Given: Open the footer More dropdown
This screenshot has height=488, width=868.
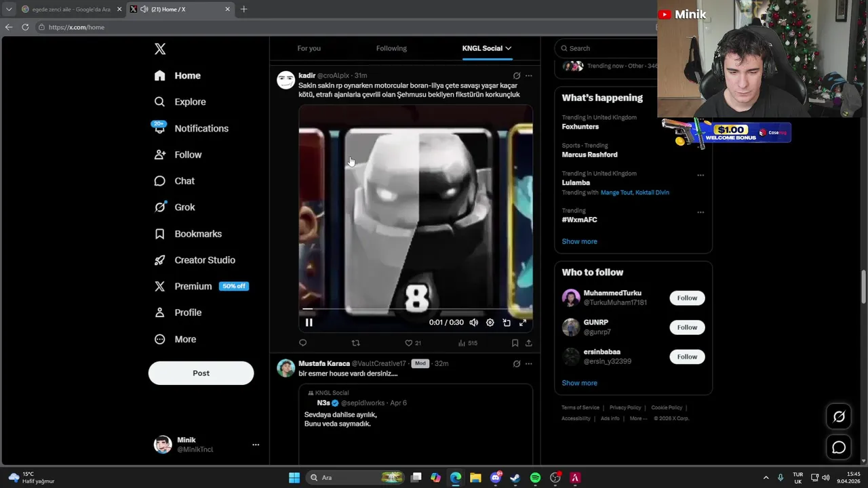Looking at the screenshot, I should click(638, 418).
